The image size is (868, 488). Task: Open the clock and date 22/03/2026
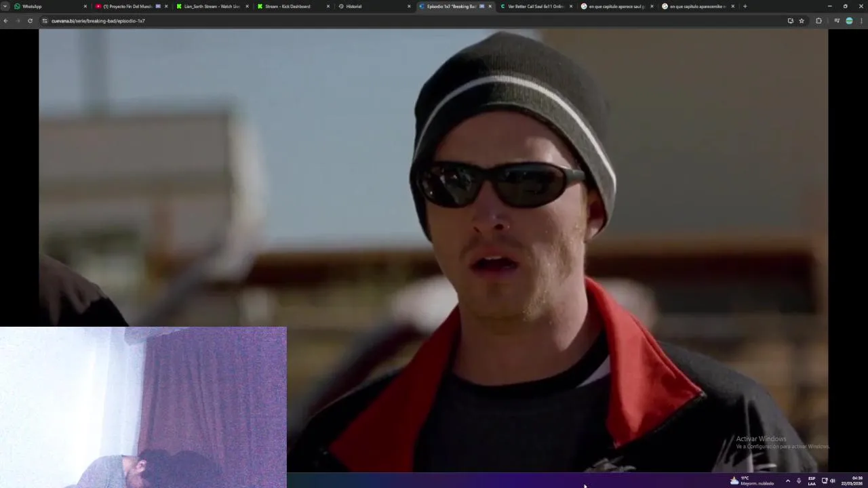pyautogui.click(x=852, y=481)
